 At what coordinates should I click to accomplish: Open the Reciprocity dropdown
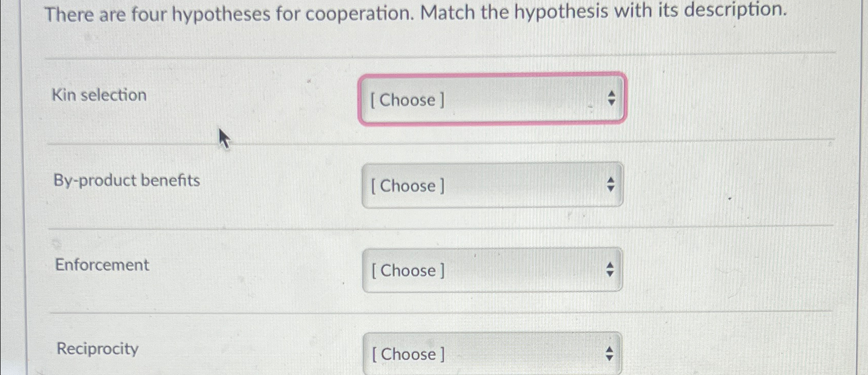click(x=490, y=353)
